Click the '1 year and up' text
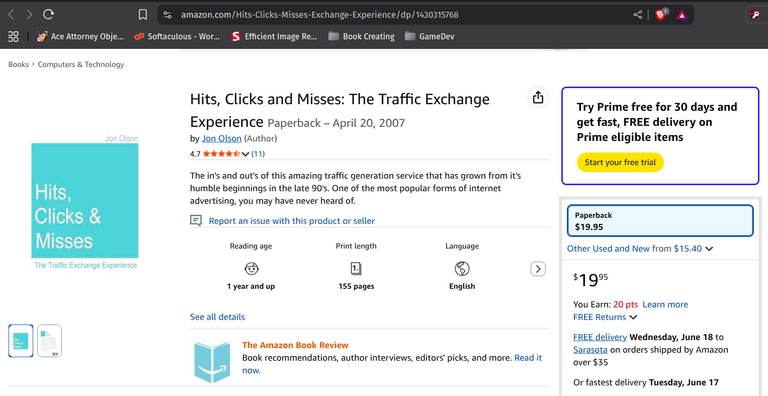Screen dimensions: 768x396 [x=251, y=286]
